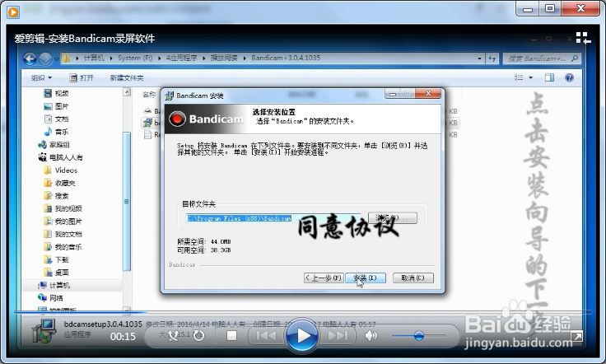Click the Play button in media player
The width and height of the screenshot is (606, 364).
click(302, 336)
